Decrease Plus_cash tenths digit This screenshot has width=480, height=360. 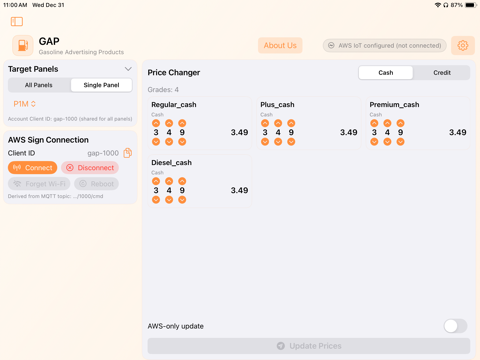[x=278, y=142]
